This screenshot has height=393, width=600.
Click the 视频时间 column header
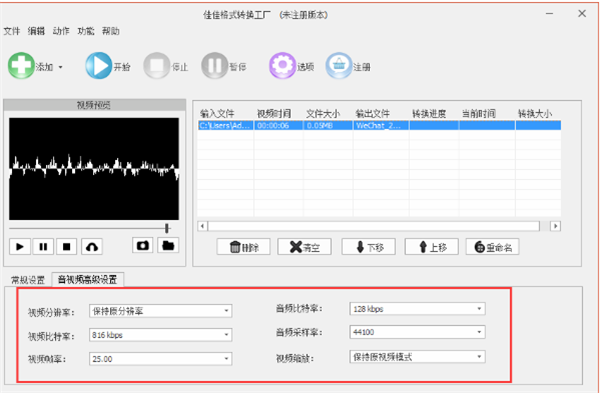tap(274, 114)
